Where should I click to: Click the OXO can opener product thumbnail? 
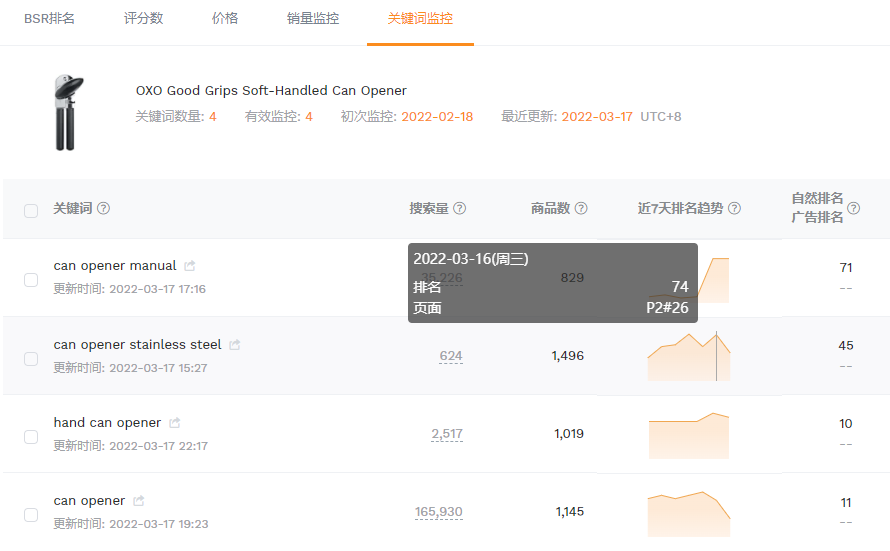[x=69, y=112]
